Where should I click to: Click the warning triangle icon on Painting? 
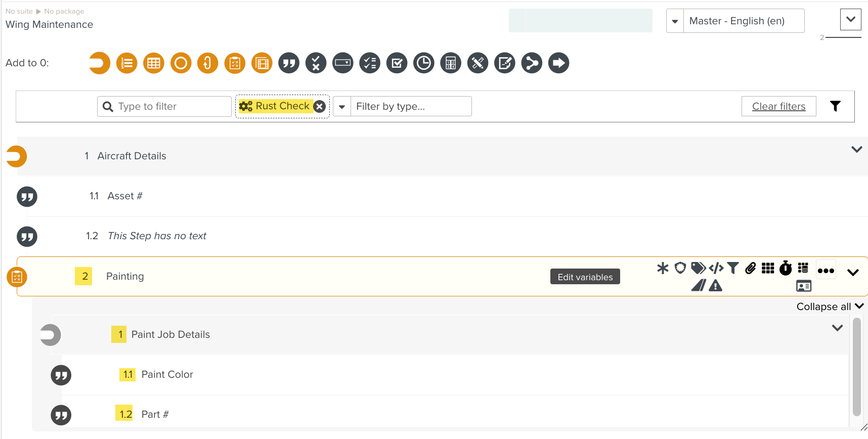[716, 286]
